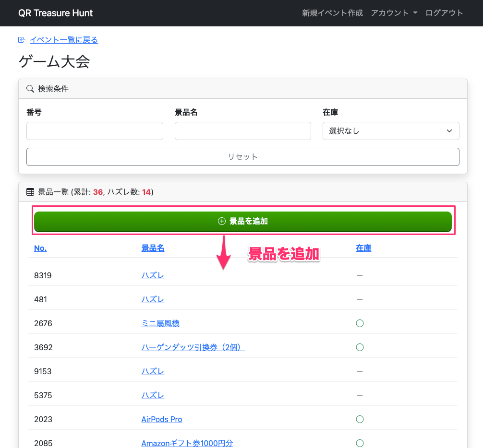483x448 pixels.
Task: Open the ミニ扇風機 prize link
Action: pyautogui.click(x=160, y=324)
